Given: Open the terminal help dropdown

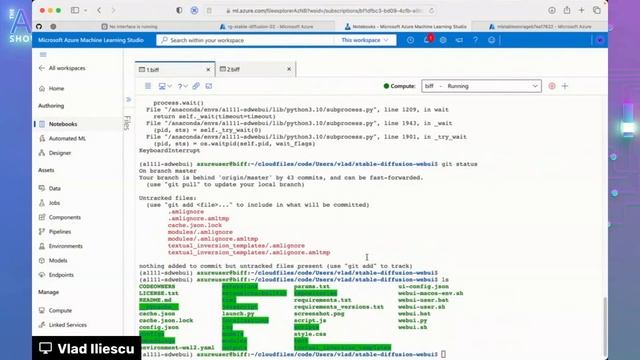Looking at the screenshot, I should [182, 86].
